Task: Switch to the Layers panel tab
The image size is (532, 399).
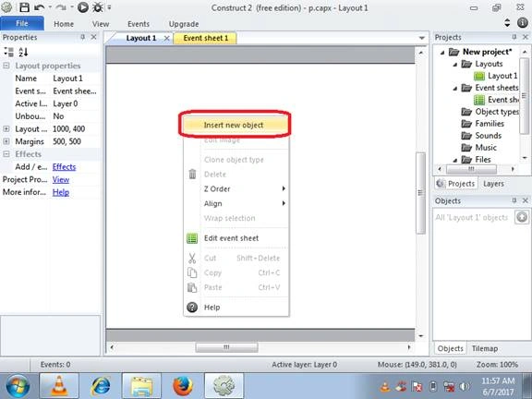Action: (x=493, y=184)
